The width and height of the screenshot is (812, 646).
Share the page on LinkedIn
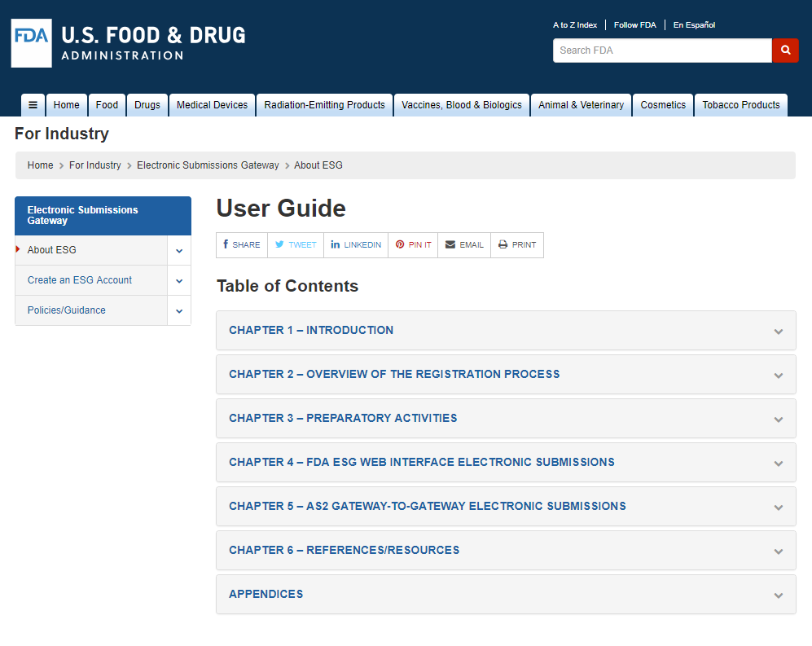[x=356, y=245]
